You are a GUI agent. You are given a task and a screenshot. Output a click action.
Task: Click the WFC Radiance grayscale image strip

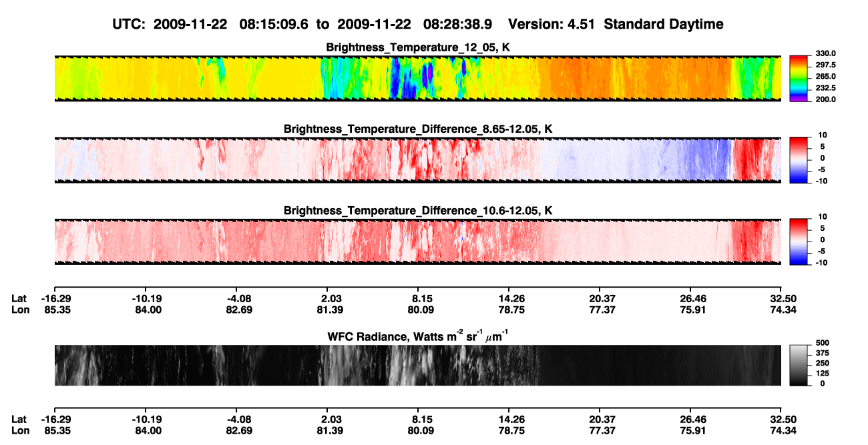coord(417,366)
